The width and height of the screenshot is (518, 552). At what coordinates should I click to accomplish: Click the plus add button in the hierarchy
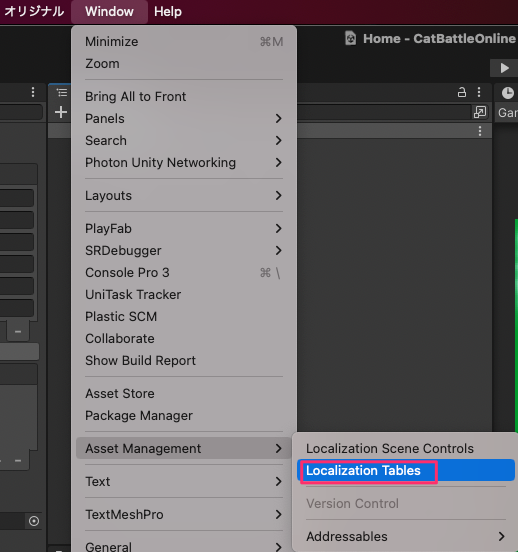click(x=61, y=112)
